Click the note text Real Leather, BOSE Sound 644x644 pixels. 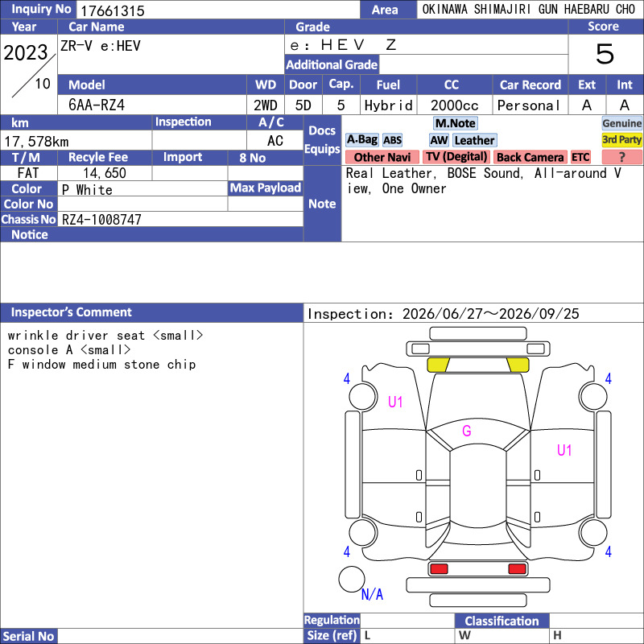pos(435,173)
